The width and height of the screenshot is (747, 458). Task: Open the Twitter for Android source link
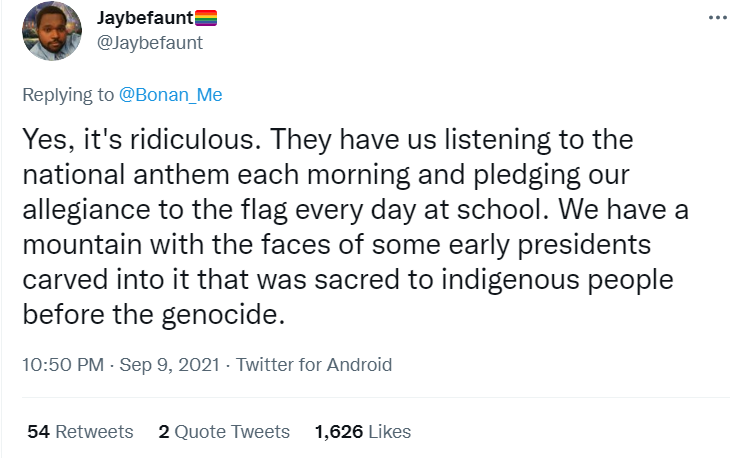pyautogui.click(x=314, y=365)
